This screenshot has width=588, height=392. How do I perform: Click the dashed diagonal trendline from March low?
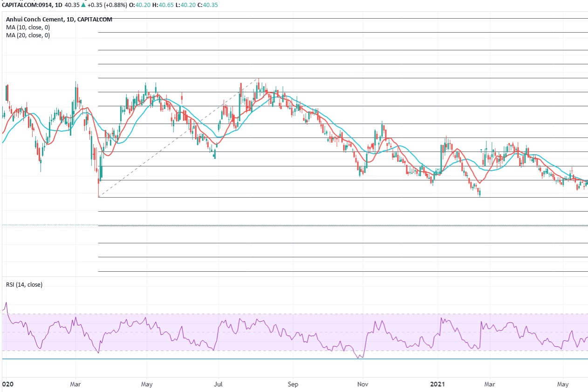(x=177, y=138)
